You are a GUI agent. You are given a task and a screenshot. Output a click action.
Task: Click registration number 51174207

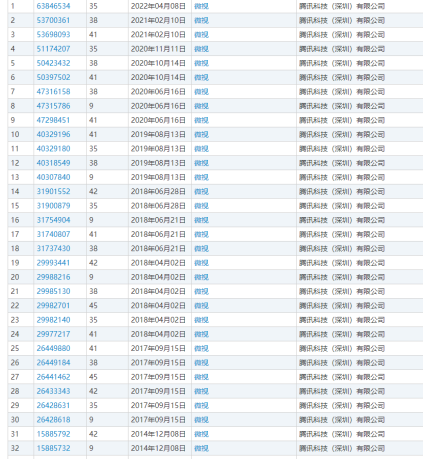click(x=53, y=49)
